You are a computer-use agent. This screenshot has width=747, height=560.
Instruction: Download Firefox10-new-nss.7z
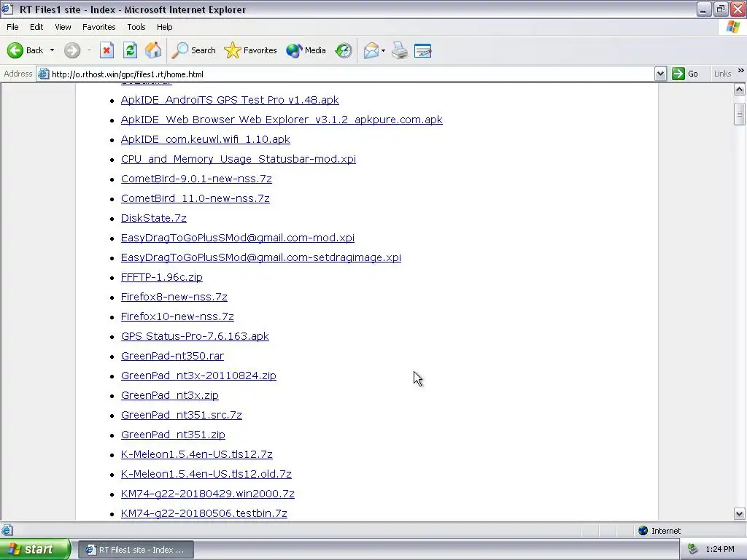click(177, 316)
